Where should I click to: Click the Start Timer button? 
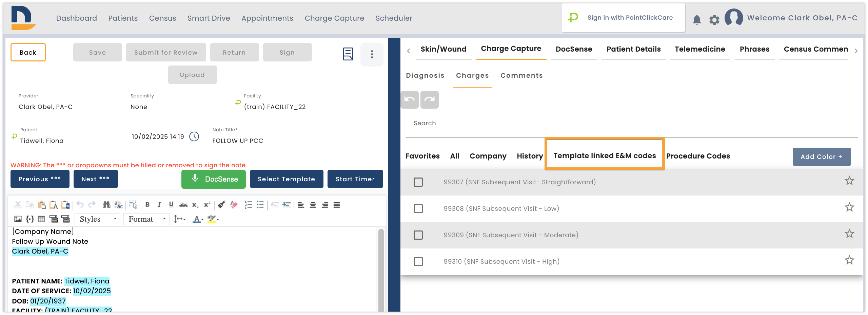355,179
